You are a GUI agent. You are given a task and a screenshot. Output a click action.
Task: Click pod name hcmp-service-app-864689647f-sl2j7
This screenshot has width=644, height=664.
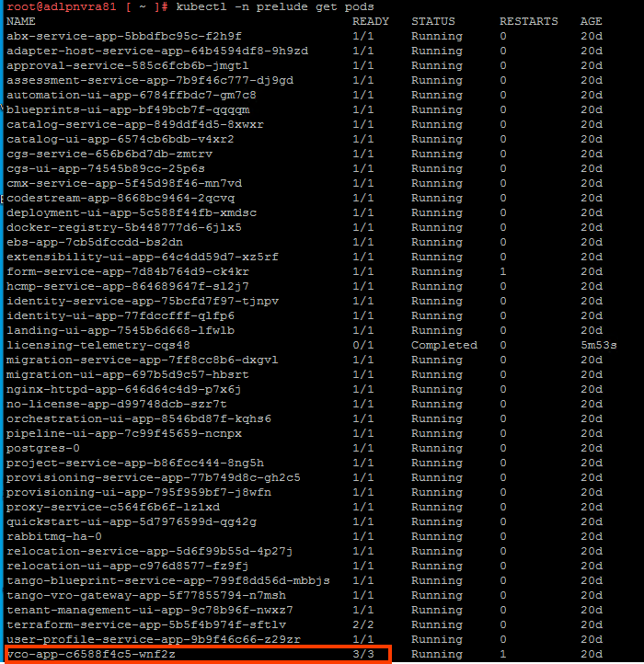tap(128, 286)
